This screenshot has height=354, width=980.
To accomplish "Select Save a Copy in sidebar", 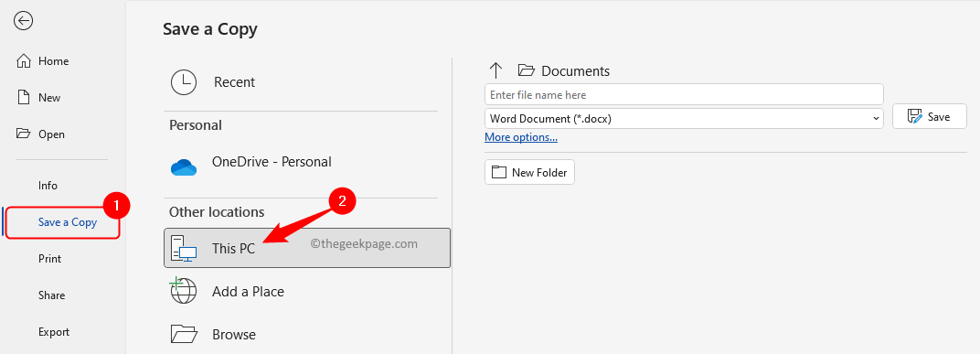I will click(x=68, y=222).
